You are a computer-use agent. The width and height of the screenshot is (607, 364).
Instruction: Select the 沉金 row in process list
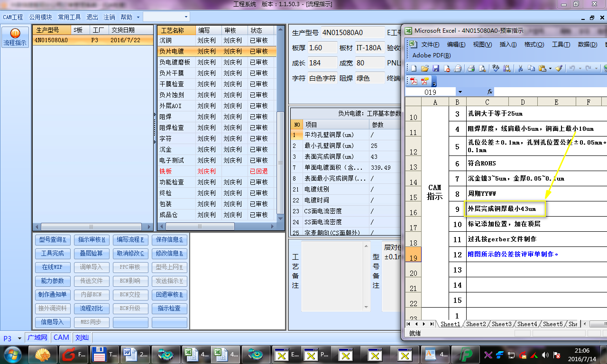(217, 149)
